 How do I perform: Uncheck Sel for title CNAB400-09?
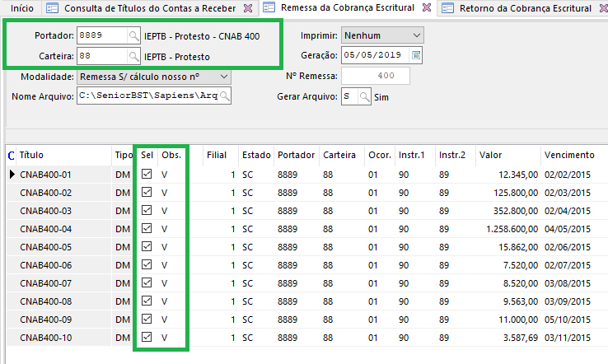pos(147,319)
